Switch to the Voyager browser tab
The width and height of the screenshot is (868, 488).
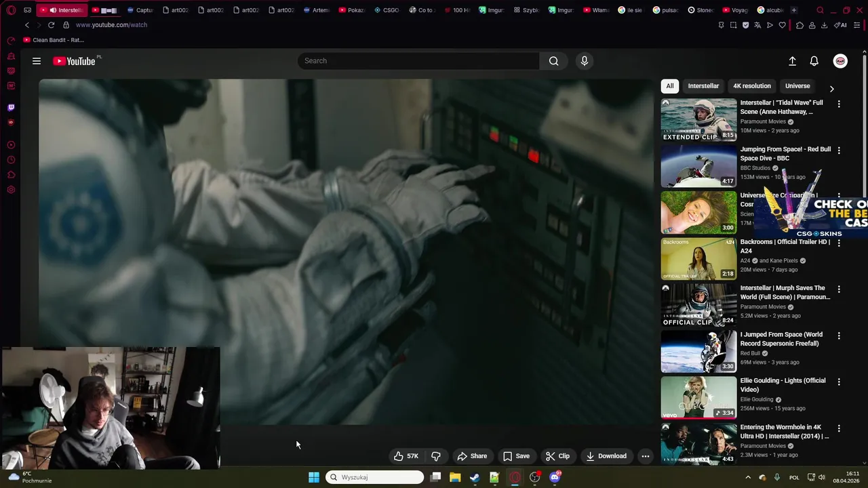[735, 10]
